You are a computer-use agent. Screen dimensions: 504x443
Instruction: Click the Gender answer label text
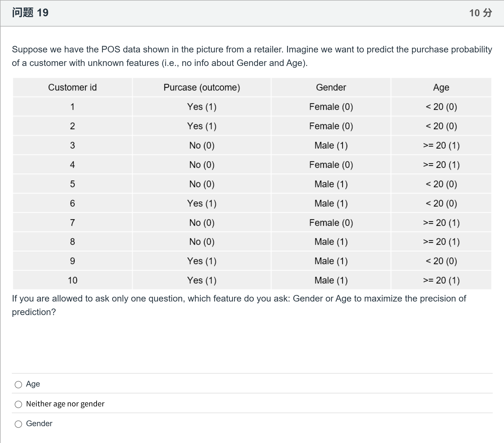point(39,423)
